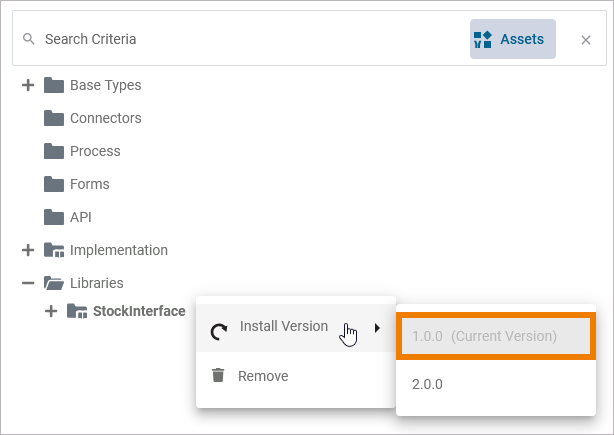Image resolution: width=614 pixels, height=435 pixels.
Task: Clear search with the X icon
Action: [x=586, y=40]
